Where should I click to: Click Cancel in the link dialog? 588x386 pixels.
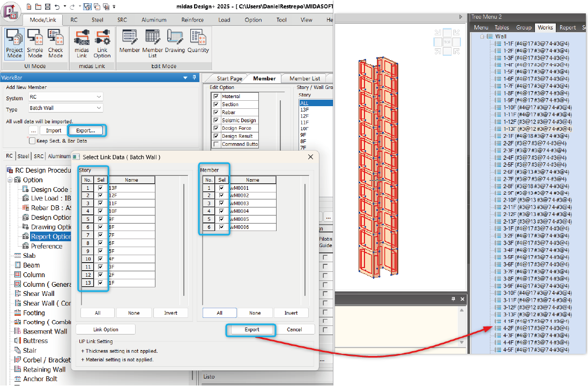(x=294, y=330)
